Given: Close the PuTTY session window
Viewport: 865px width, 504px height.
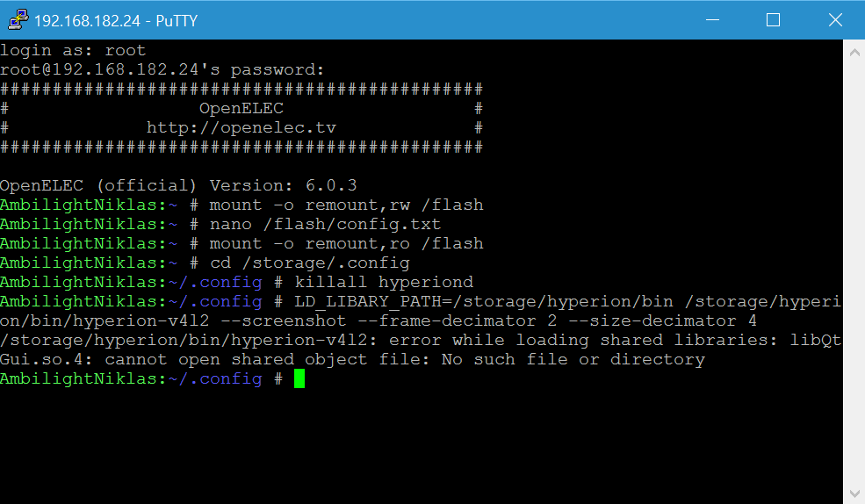Looking at the screenshot, I should 835,20.
